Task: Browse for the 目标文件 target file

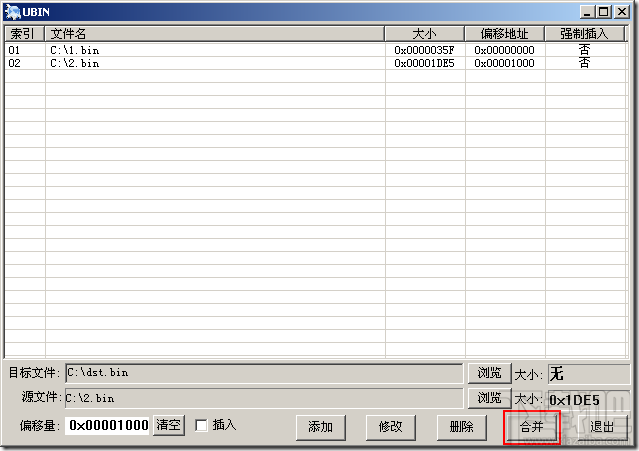Action: pos(489,373)
